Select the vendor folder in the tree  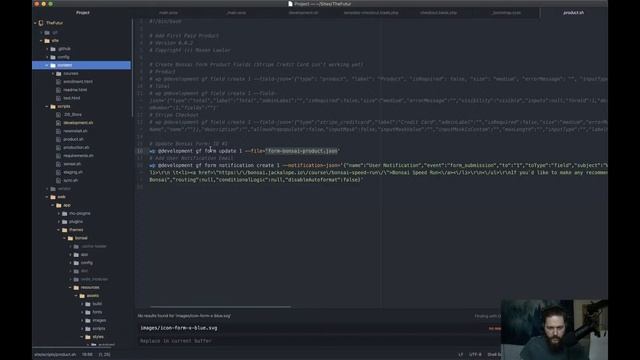pos(64,189)
